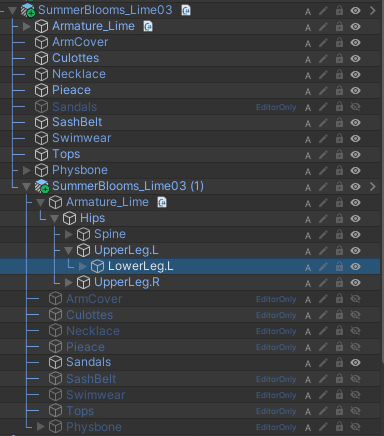This screenshot has height=436, width=384.
Task: Click the script badge beside the first Armature_Lime
Action: click(x=148, y=26)
